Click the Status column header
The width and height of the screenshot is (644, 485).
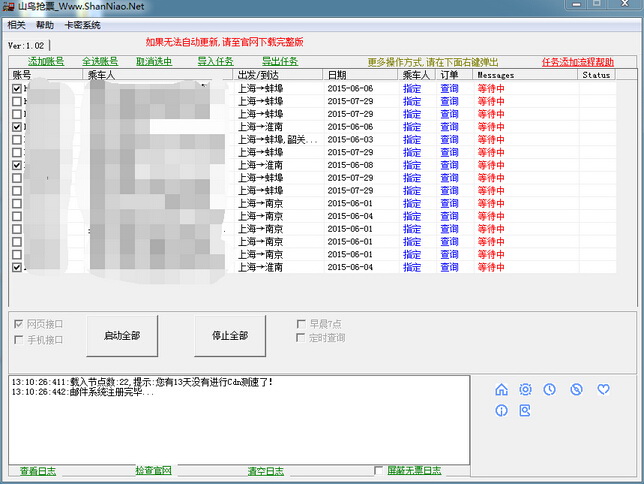596,75
